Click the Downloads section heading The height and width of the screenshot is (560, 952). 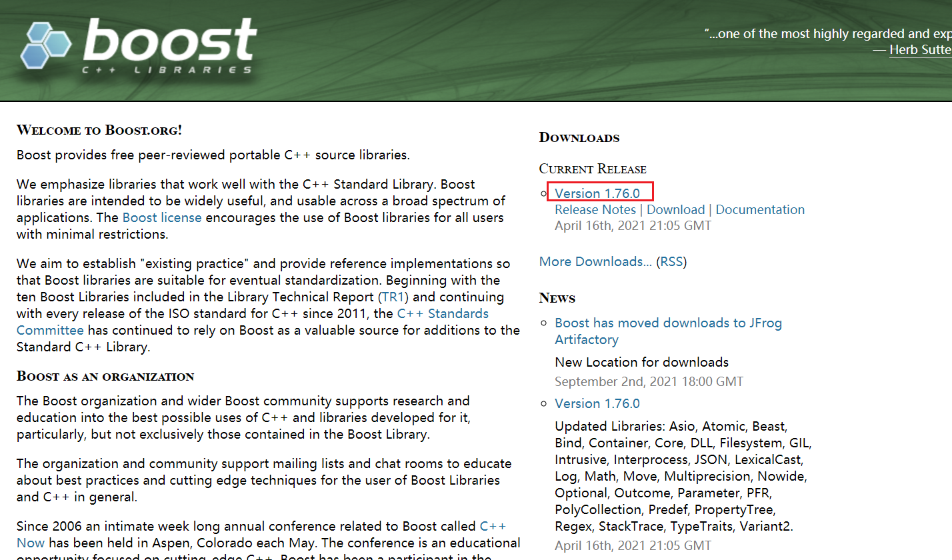point(579,137)
